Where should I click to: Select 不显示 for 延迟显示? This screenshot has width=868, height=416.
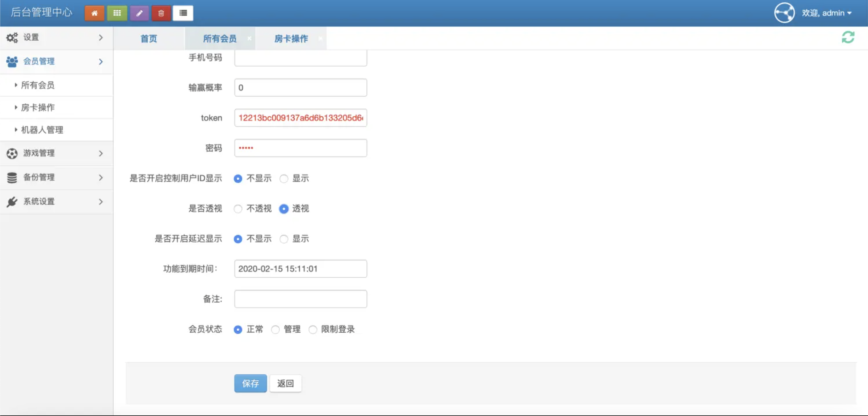238,239
